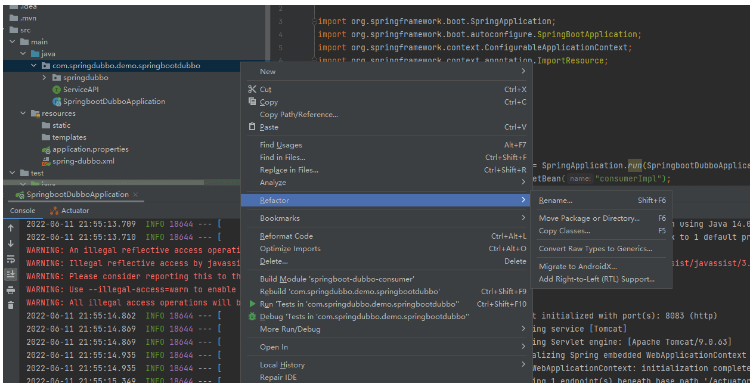Open the New submenu arrow
Screen dimensions: 752x383
[523, 71]
